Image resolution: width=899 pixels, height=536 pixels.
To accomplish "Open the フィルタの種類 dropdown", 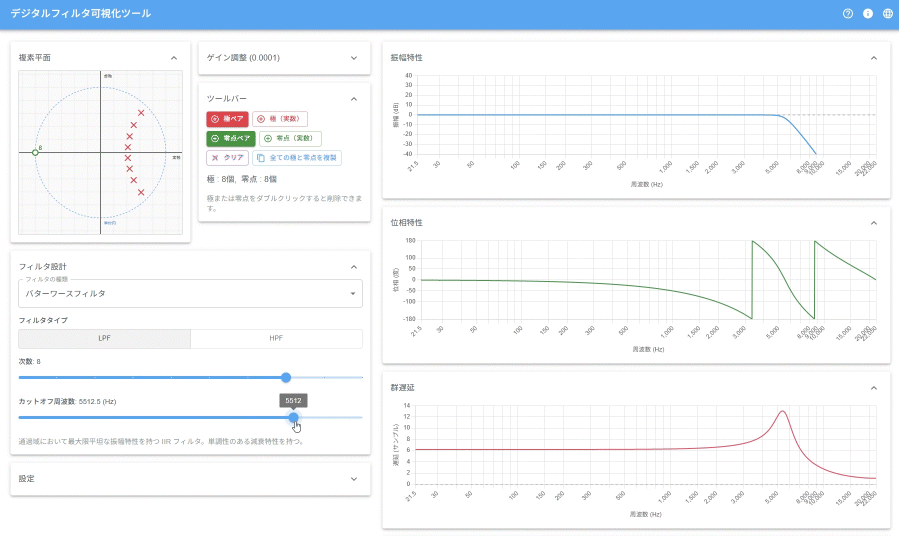I will coord(190,294).
